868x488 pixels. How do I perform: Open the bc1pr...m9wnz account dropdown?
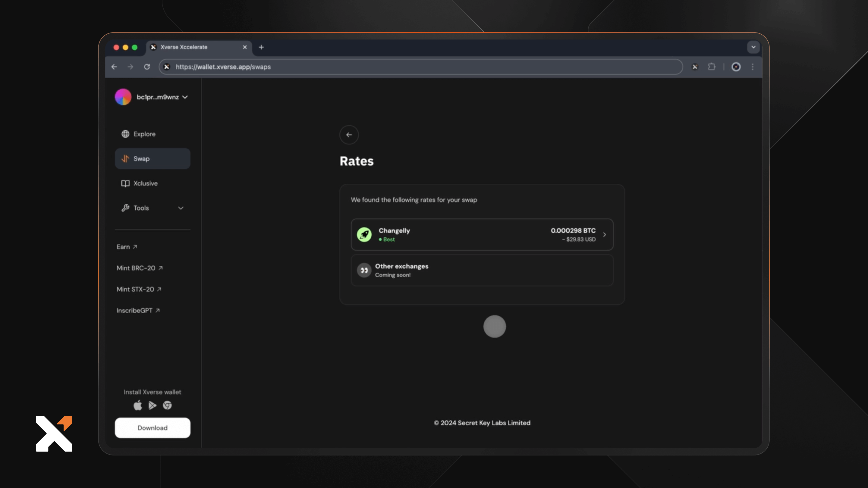(162, 97)
